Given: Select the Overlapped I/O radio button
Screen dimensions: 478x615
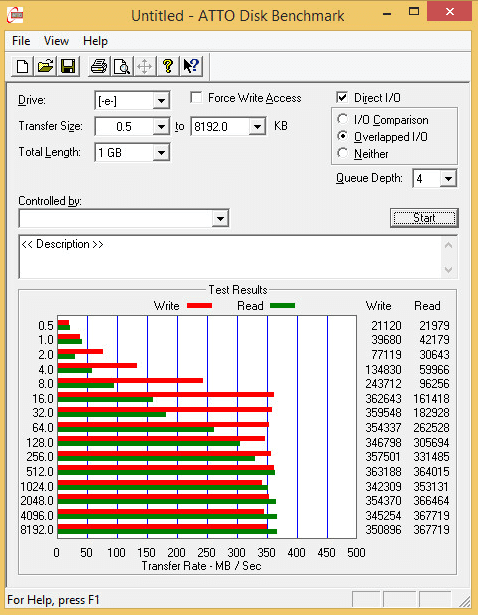Looking at the screenshot, I should pyautogui.click(x=342, y=136).
